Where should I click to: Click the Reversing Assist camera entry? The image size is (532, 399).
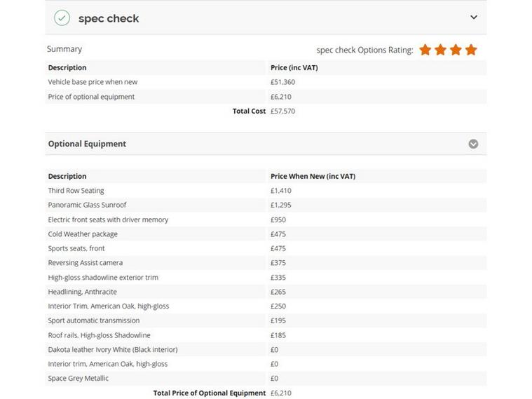click(85, 263)
